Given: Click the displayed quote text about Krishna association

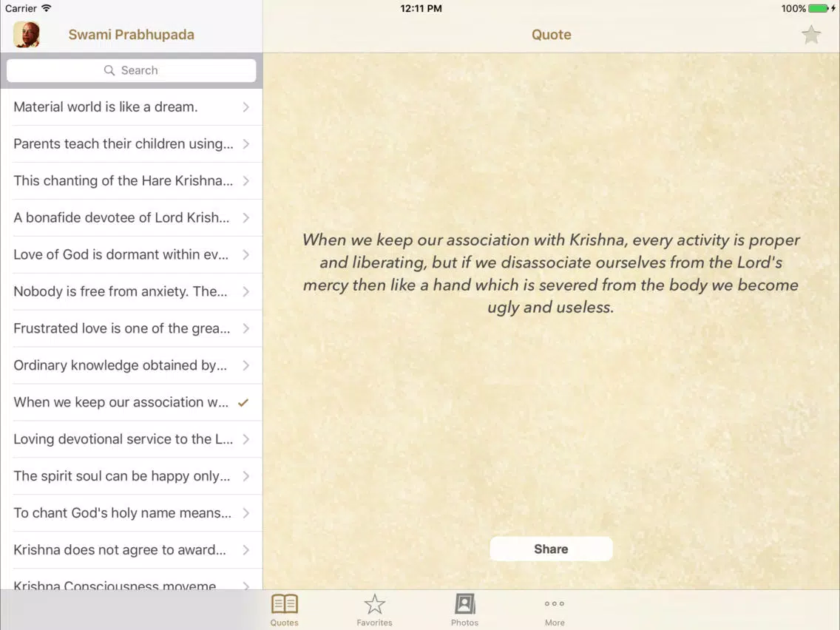Looking at the screenshot, I should [551, 273].
